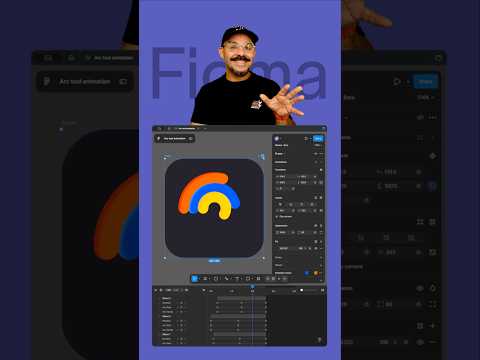The height and width of the screenshot is (360, 480).
Task: Select the Move tool in bottom toolbar
Action: (195, 278)
